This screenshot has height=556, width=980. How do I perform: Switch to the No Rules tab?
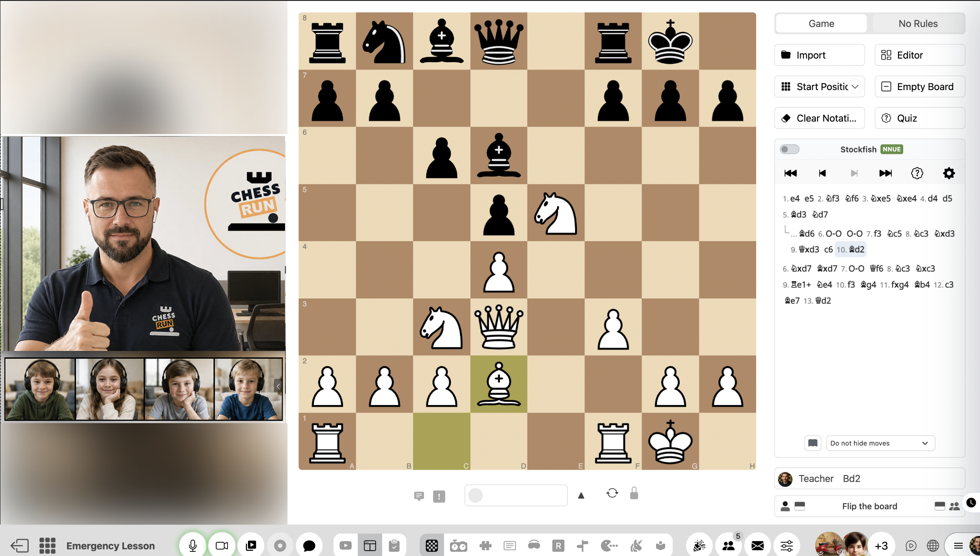pyautogui.click(x=918, y=24)
